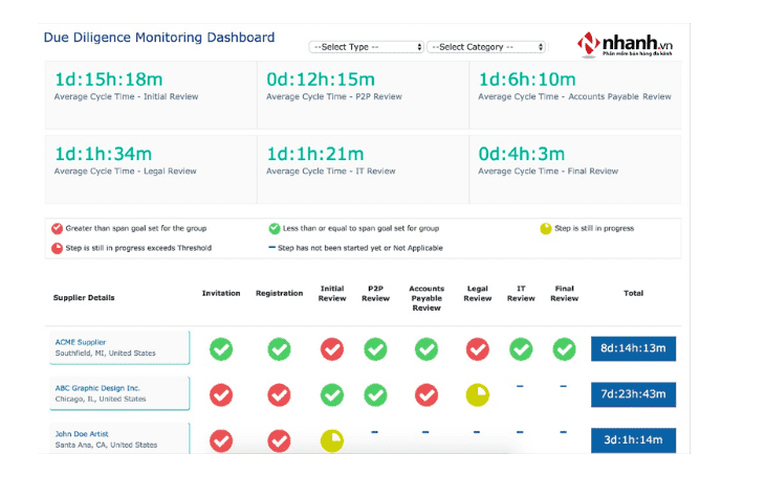This screenshot has width=765, height=478.
Task: Click ABC Graphic Design's yellow Legal Review in-progress icon
Action: click(x=478, y=395)
